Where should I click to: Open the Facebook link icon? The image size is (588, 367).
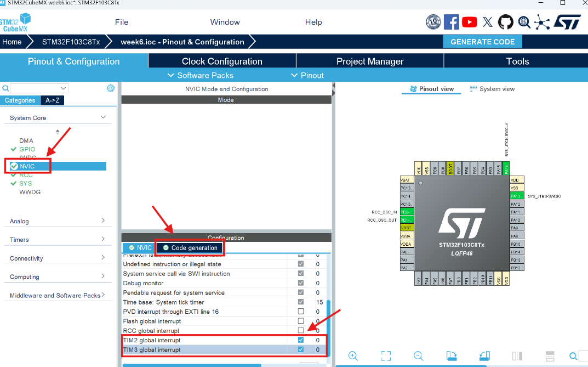click(452, 22)
